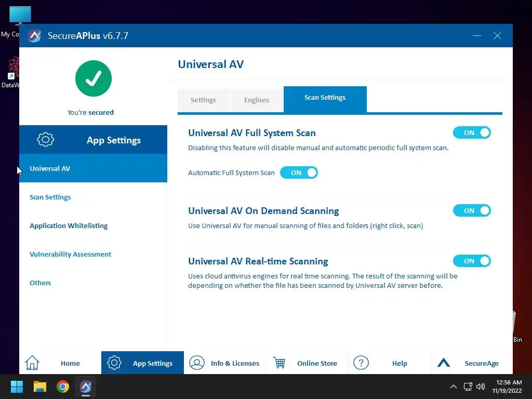Click the Help question mark icon
The width and height of the screenshot is (532, 399).
(361, 363)
